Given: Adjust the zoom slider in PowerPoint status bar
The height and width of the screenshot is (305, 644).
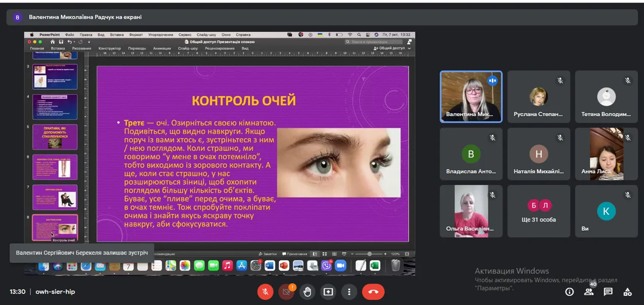Looking at the screenshot, I should pos(369,254).
